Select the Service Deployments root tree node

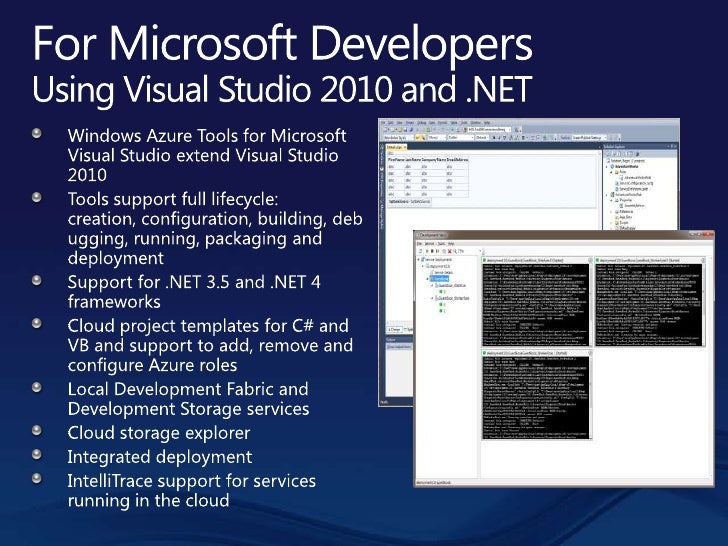pyautogui.click(x=436, y=260)
